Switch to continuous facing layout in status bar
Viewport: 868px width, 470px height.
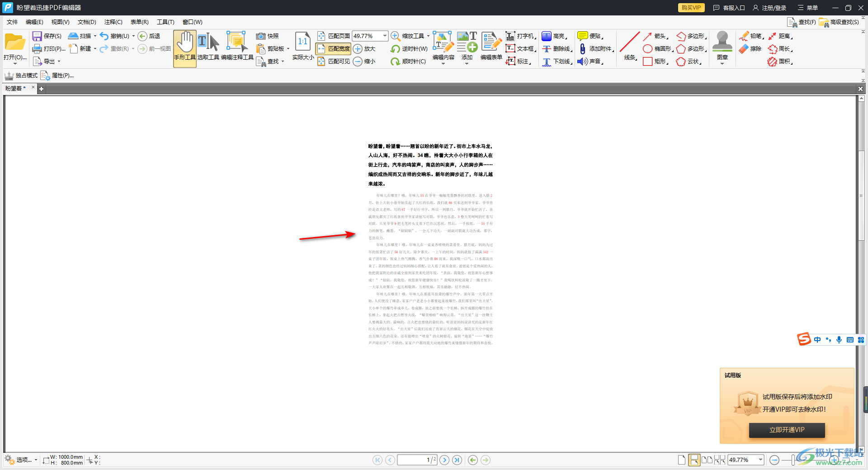tap(720, 460)
